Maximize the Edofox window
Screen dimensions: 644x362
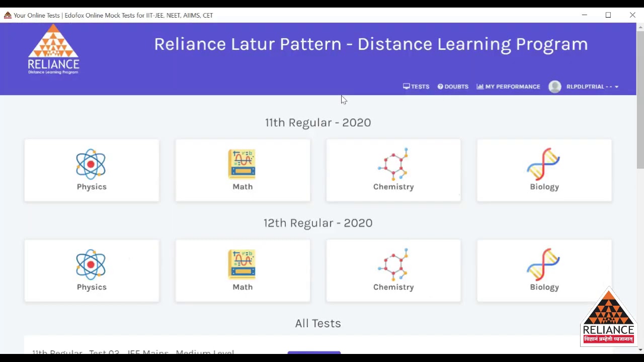click(608, 15)
